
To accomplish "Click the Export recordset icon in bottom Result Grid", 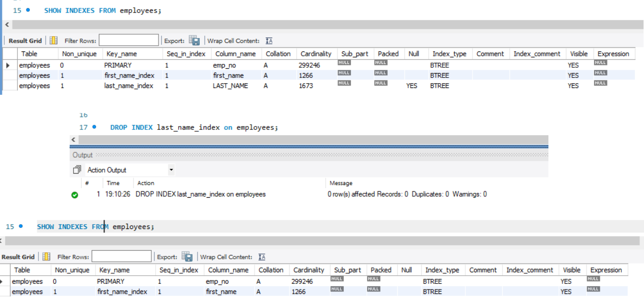I will 188,256.
